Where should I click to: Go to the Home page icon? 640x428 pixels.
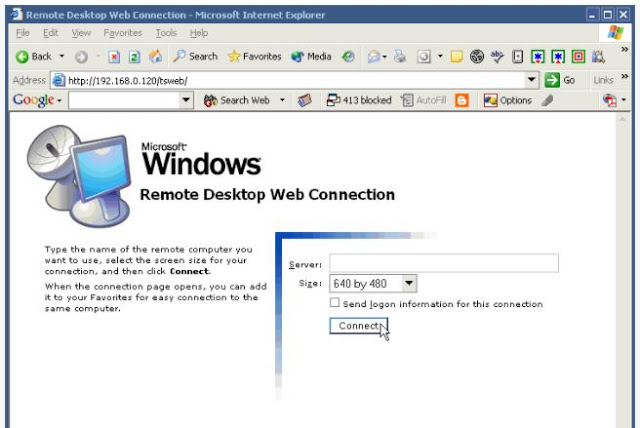coord(155,56)
